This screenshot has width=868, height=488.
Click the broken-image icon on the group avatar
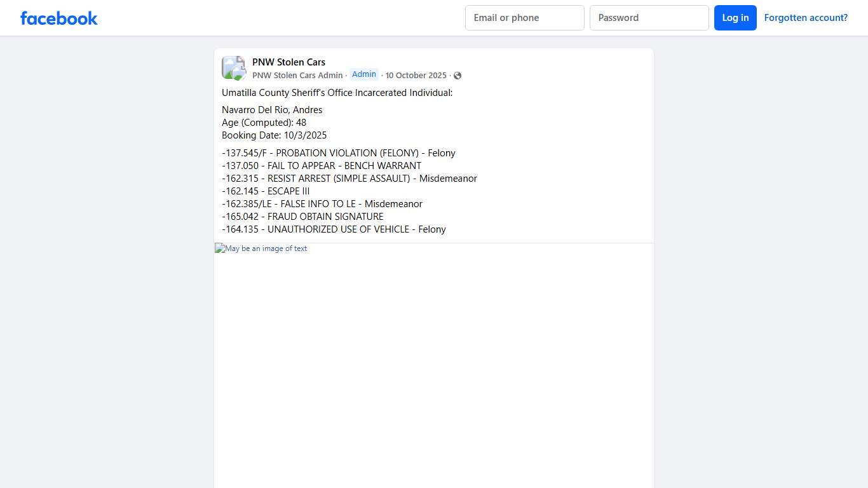pos(233,67)
